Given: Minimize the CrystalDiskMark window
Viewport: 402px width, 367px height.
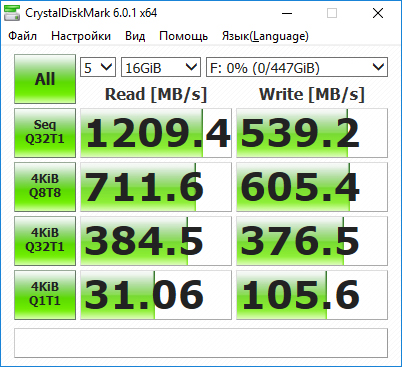Looking at the screenshot, I should (x=287, y=13).
